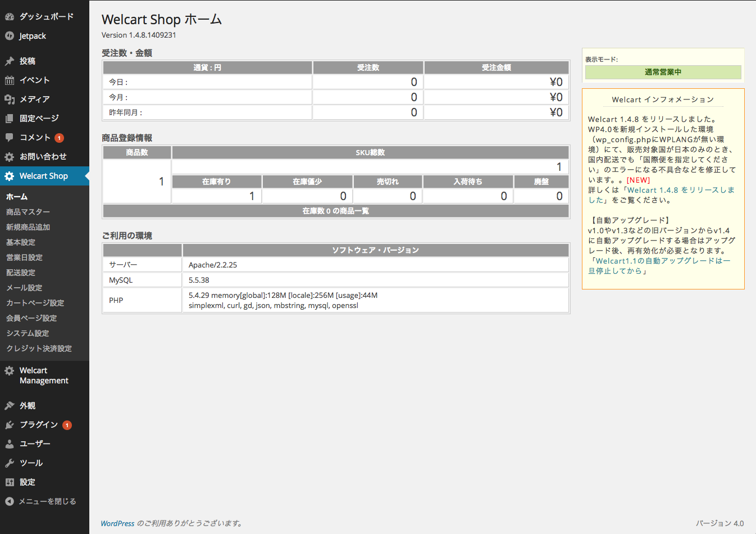Click the バージョン 4.0 footer text

point(720,523)
